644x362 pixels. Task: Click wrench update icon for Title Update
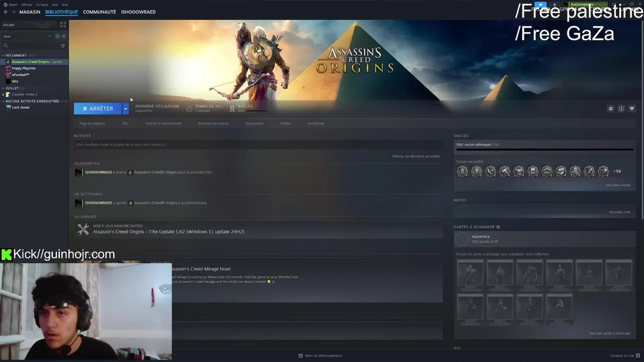click(x=83, y=230)
